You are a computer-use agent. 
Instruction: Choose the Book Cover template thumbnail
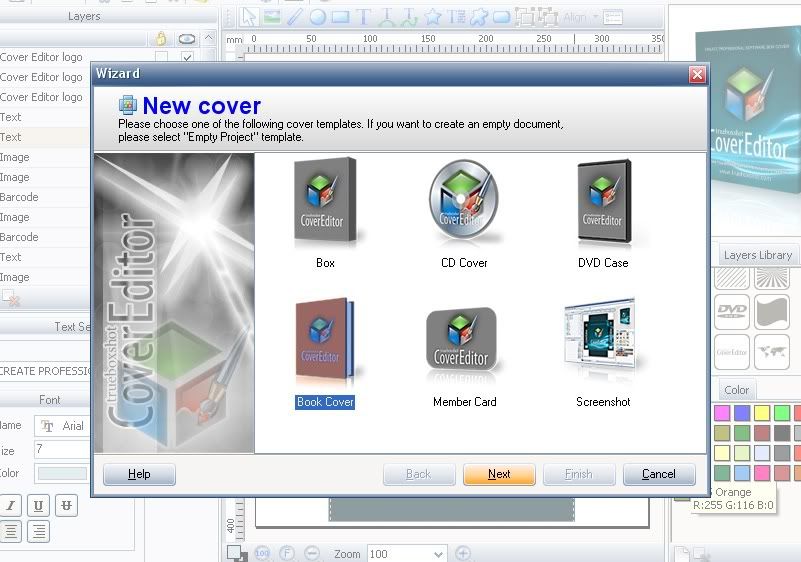click(x=325, y=342)
